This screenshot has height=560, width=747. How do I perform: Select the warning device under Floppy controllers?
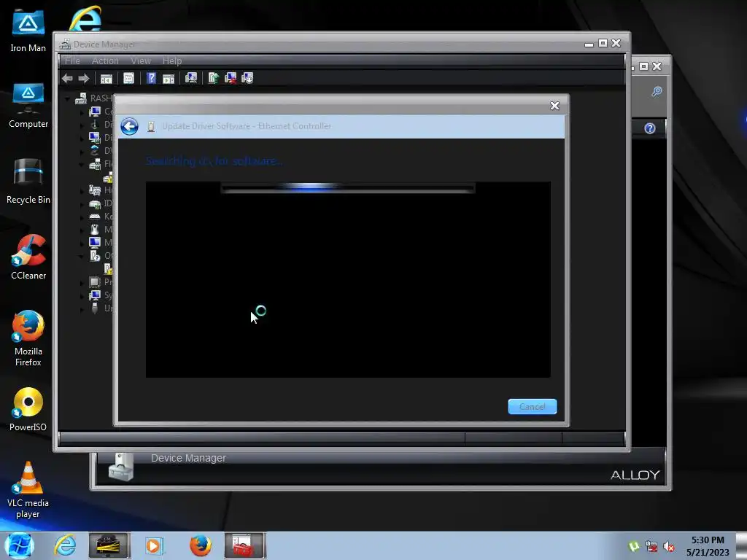[108, 177]
